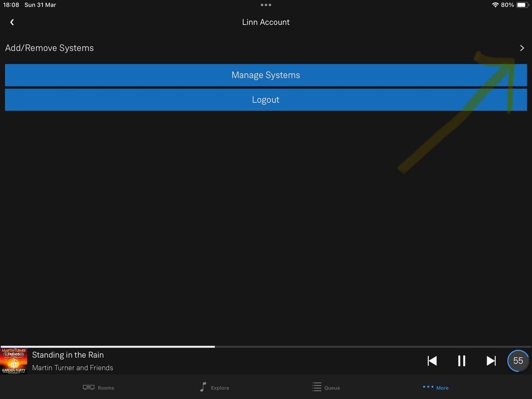Tap the battery indicator icon
Image resolution: width=532 pixels, height=399 pixels.
522,5
